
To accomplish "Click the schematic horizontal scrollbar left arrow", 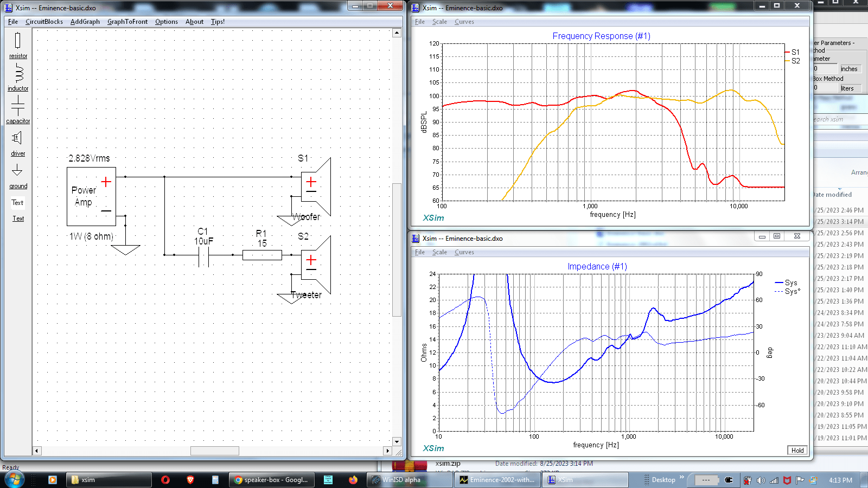I will pyautogui.click(x=37, y=451).
